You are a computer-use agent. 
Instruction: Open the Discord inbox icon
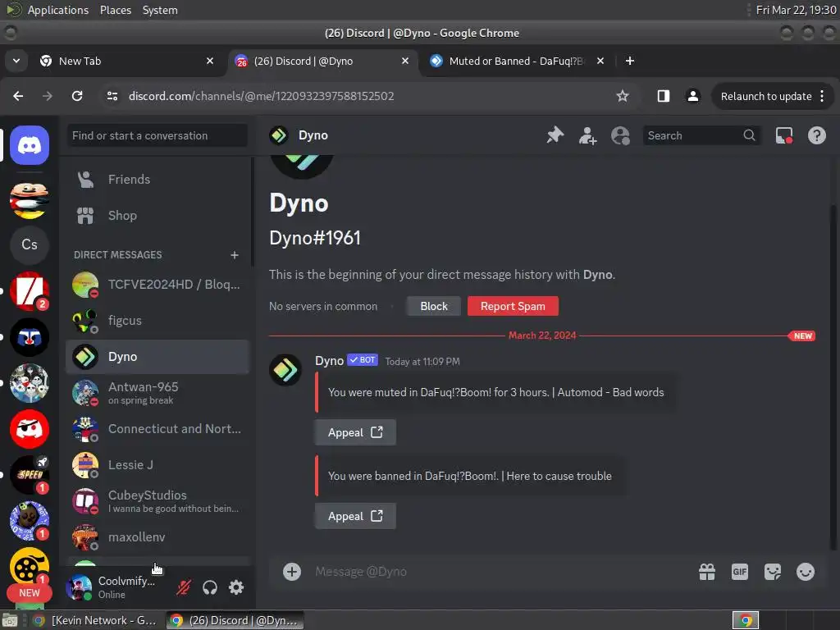tap(784, 135)
